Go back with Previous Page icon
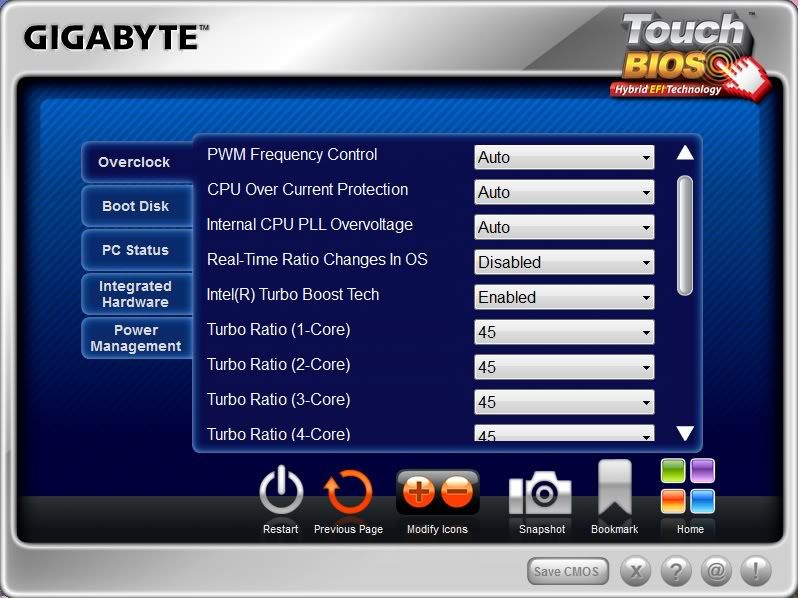This screenshot has width=800, height=598. pos(348,493)
